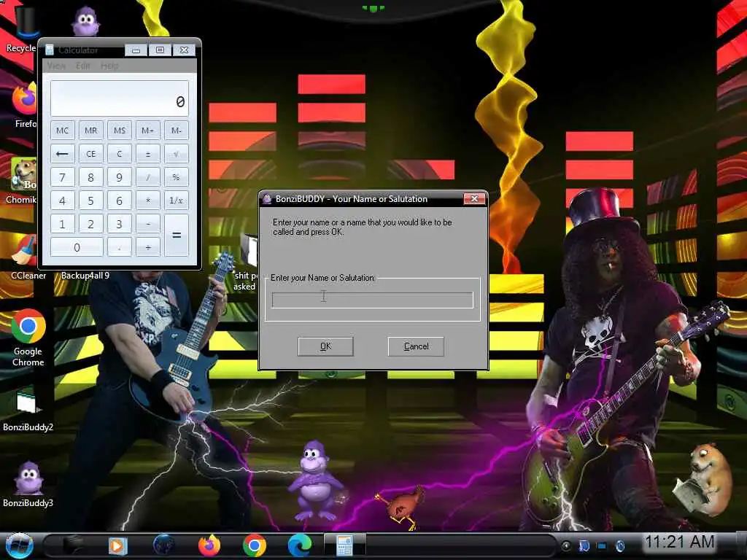
Task: Click the 4 key in Calculator
Action: [63, 201]
